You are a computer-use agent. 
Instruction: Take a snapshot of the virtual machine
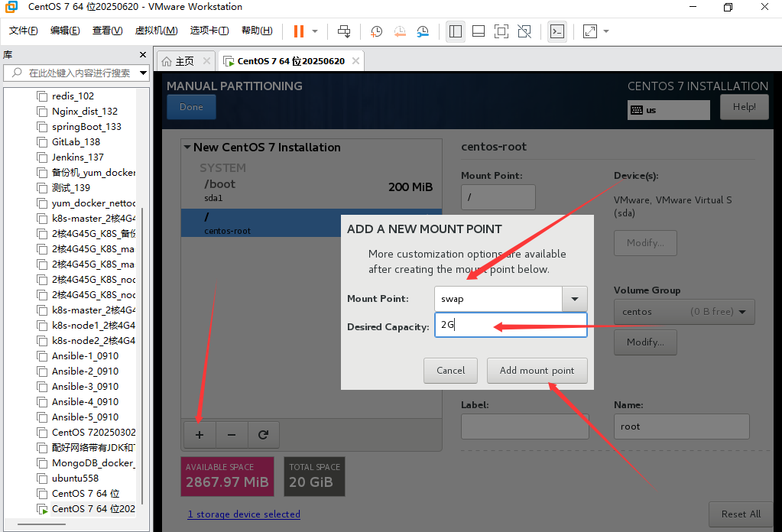[x=375, y=31]
